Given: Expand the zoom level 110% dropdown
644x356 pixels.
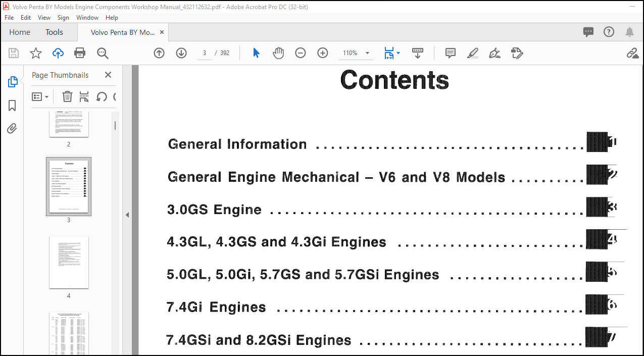Looking at the screenshot, I should click(367, 53).
